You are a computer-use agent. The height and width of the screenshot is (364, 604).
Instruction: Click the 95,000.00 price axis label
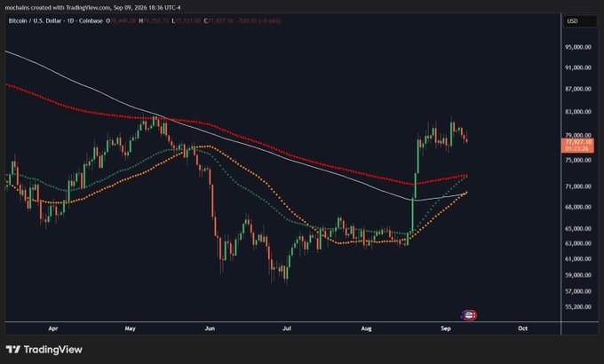578,47
